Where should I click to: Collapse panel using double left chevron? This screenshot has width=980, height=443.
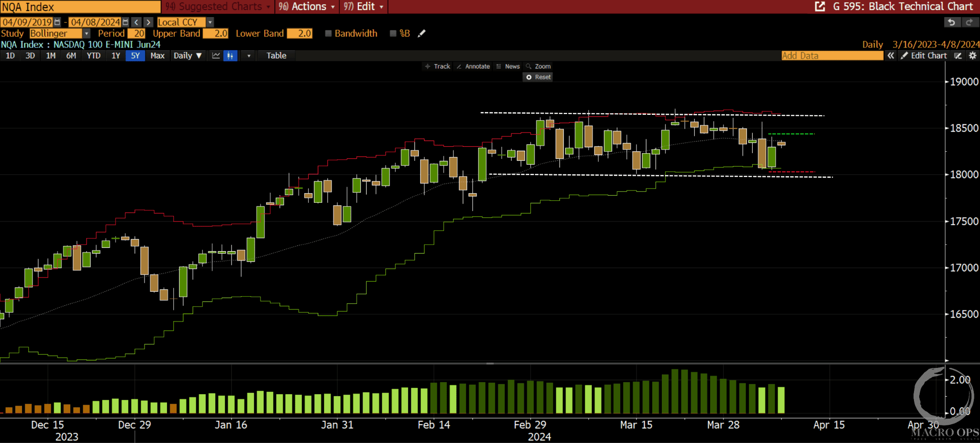coord(891,55)
